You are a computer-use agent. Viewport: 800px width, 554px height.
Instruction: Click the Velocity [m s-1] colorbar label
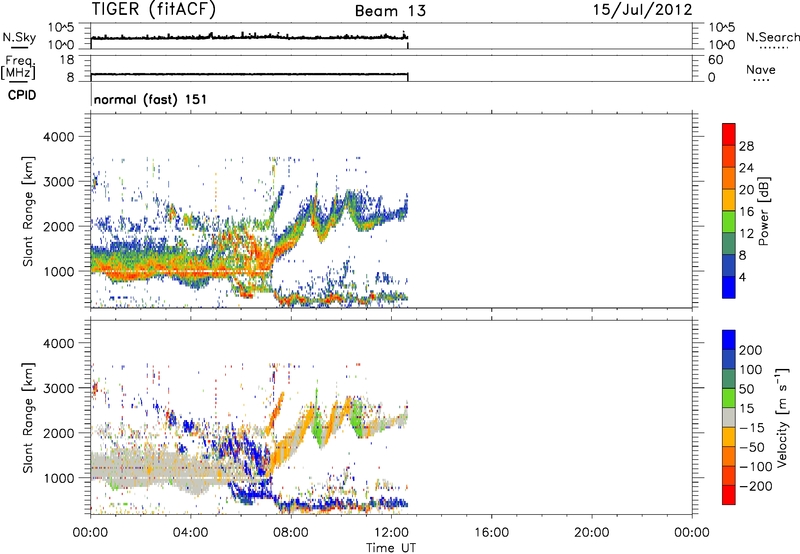pyautogui.click(x=782, y=417)
